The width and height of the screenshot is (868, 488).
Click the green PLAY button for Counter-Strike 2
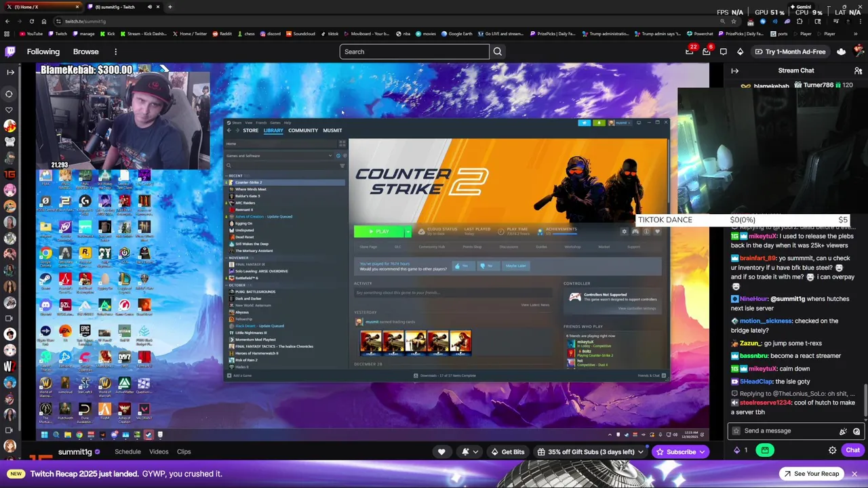379,232
